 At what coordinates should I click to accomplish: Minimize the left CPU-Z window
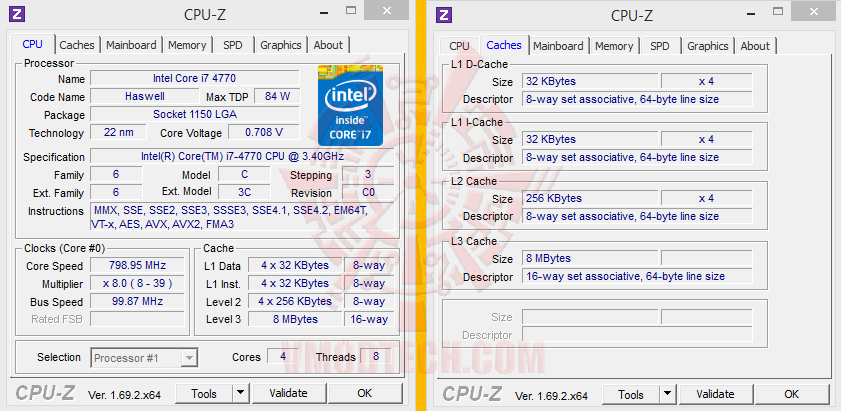[x=324, y=11]
